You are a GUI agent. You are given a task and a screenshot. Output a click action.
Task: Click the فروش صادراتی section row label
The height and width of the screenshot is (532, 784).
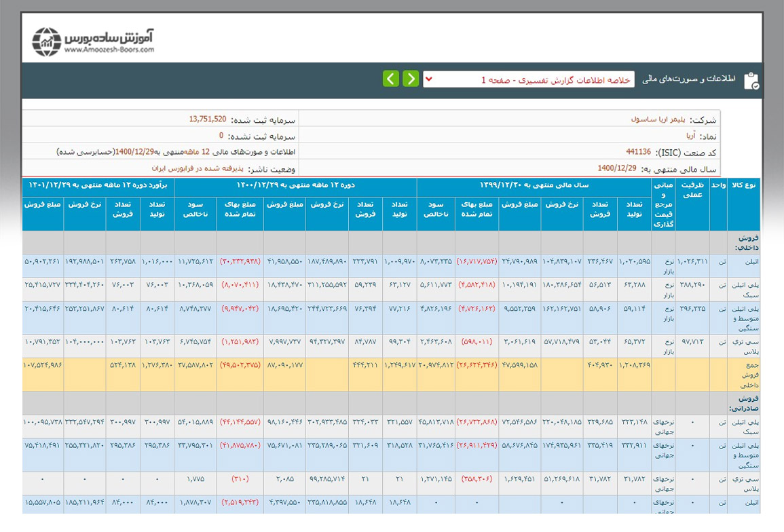pos(745,403)
